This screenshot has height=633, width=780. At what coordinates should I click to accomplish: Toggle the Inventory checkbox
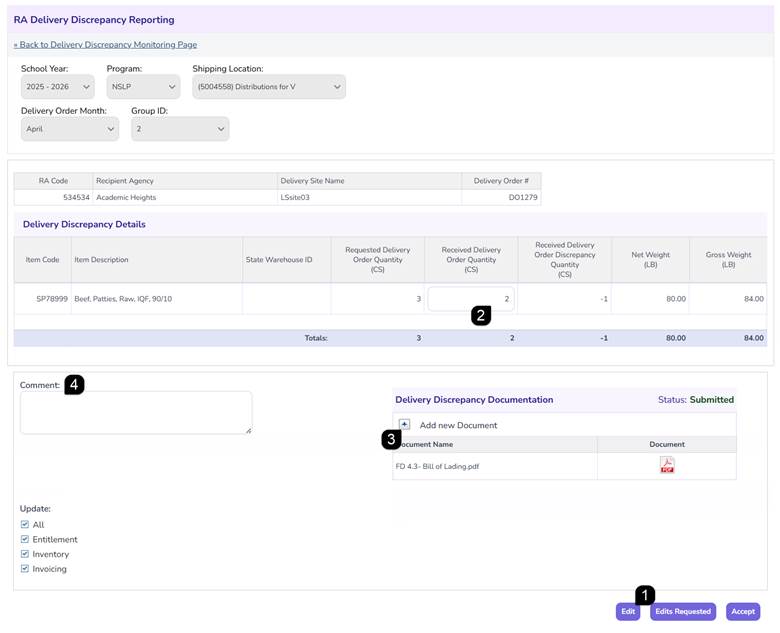(x=25, y=554)
